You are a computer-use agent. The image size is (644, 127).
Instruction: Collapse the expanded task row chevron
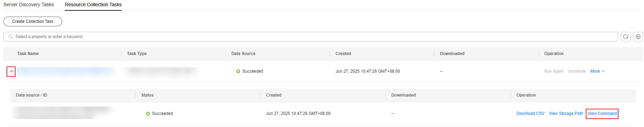pyautogui.click(x=11, y=72)
